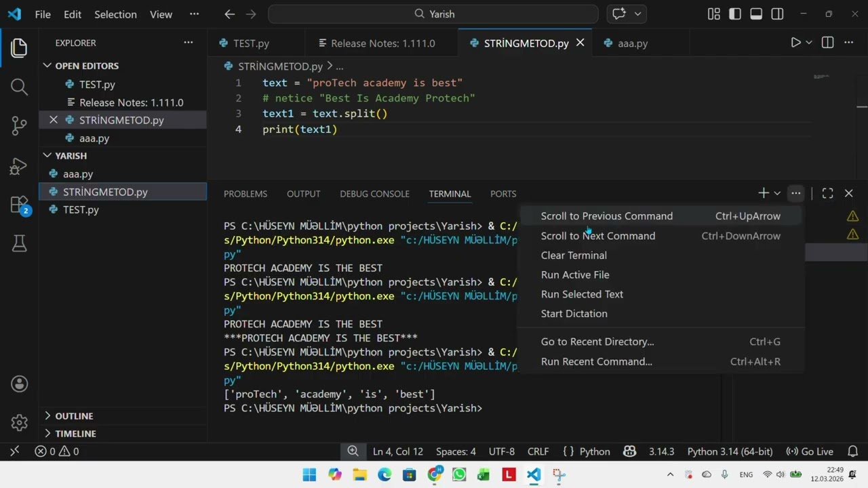Close the terminal panel
Viewport: 868px width, 488px height.
click(848, 193)
